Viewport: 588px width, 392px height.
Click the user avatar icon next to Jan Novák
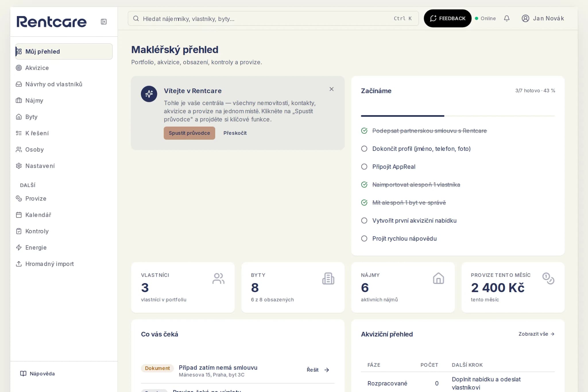(x=525, y=18)
